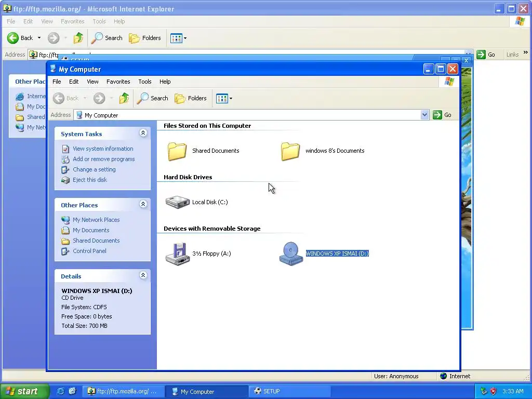The height and width of the screenshot is (399, 532).
Task: Select windows 8's Documents folder icon
Action: [290, 151]
